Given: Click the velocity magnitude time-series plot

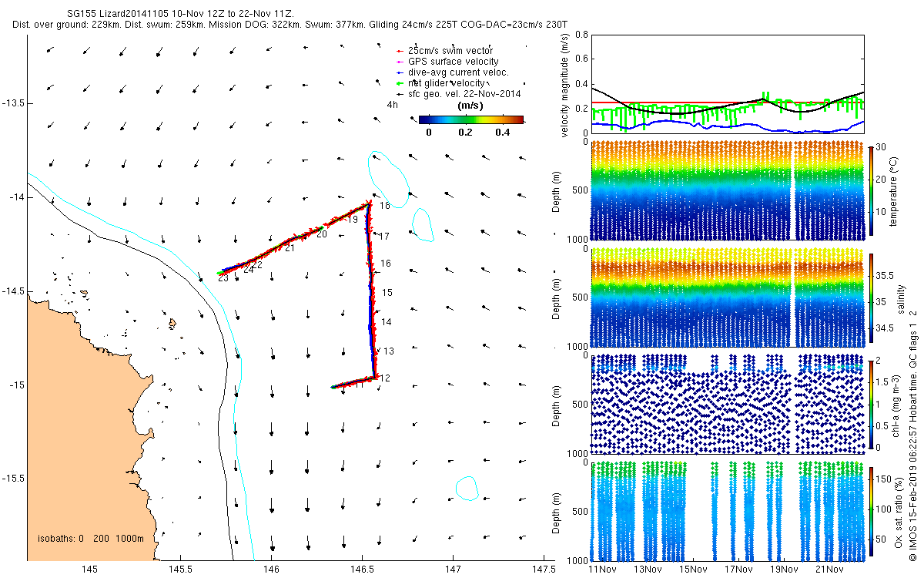Looking at the screenshot, I should (728, 84).
